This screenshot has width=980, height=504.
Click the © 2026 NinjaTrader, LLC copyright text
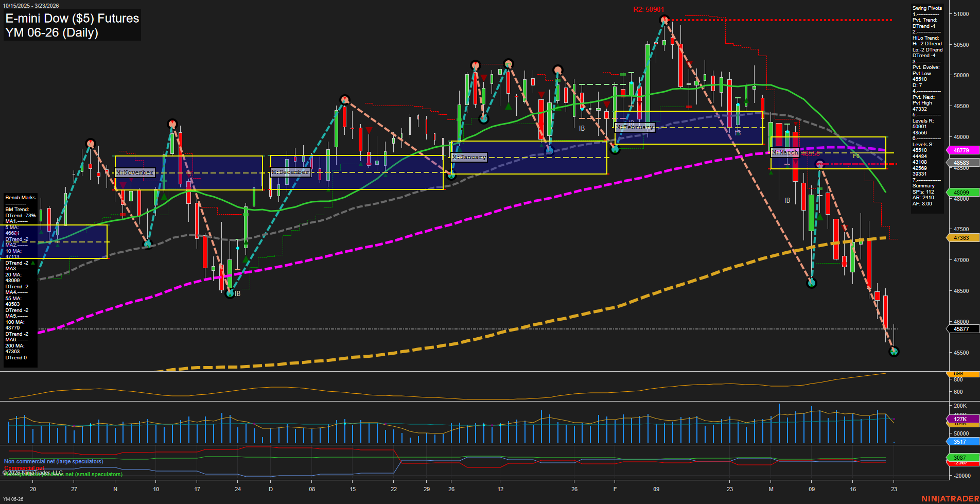tap(32, 472)
